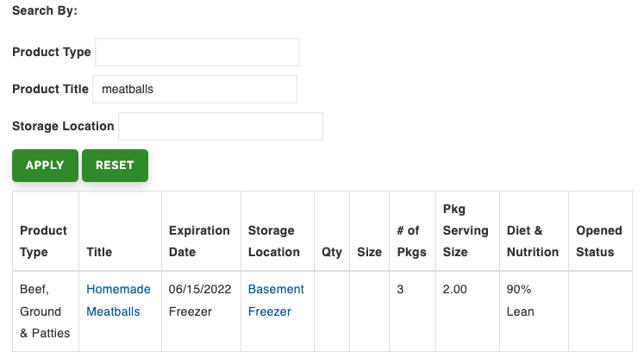Click the Storage Location table column header

(274, 242)
